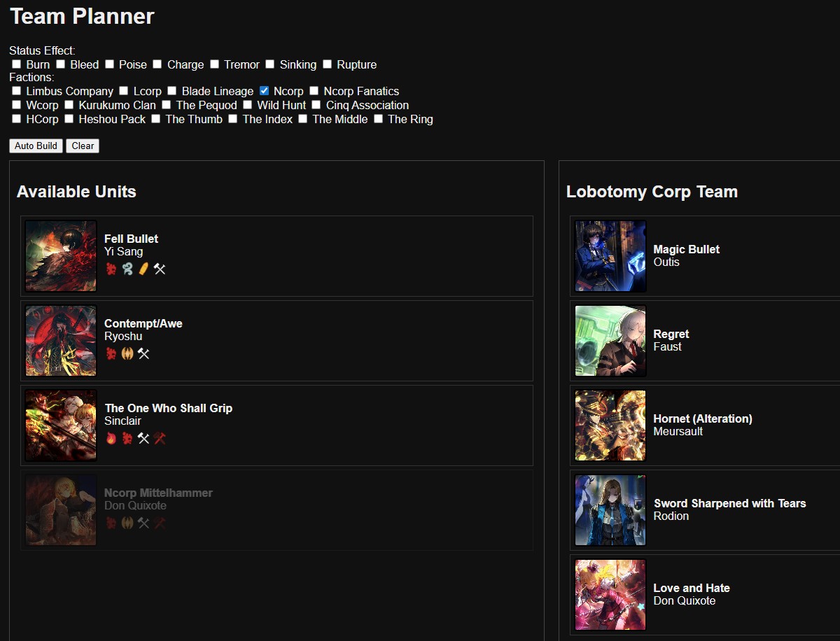Image resolution: width=840 pixels, height=641 pixels.
Task: Check the Heshou Pack faction box
Action: pos(69,118)
